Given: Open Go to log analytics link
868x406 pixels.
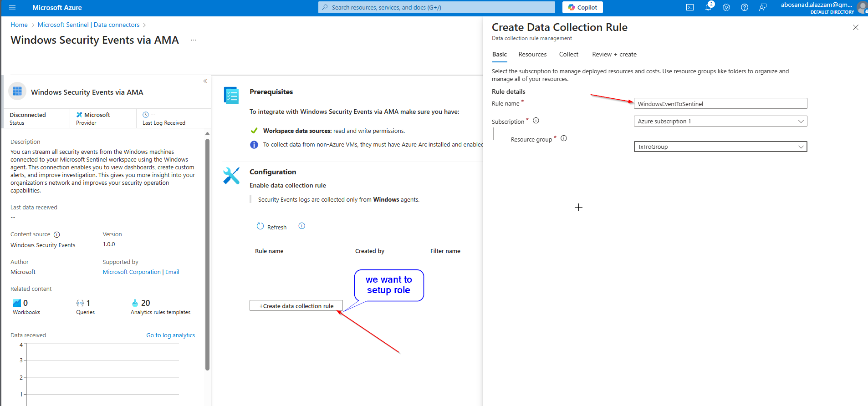Looking at the screenshot, I should (170, 335).
